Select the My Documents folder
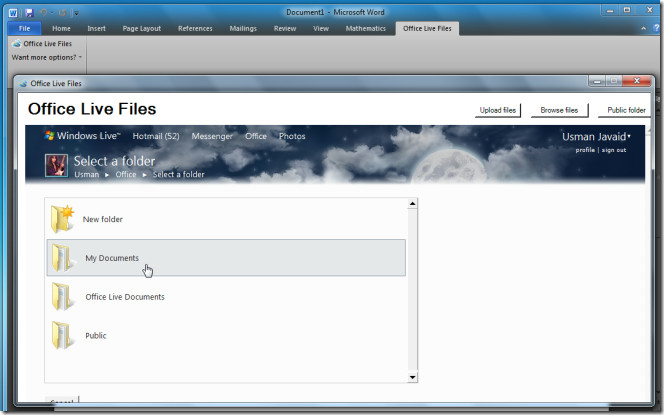The width and height of the screenshot is (664, 415). (x=226, y=258)
